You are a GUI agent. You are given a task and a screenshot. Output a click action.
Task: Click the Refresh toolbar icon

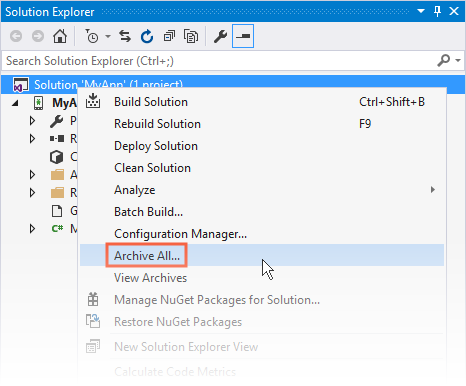(x=147, y=36)
